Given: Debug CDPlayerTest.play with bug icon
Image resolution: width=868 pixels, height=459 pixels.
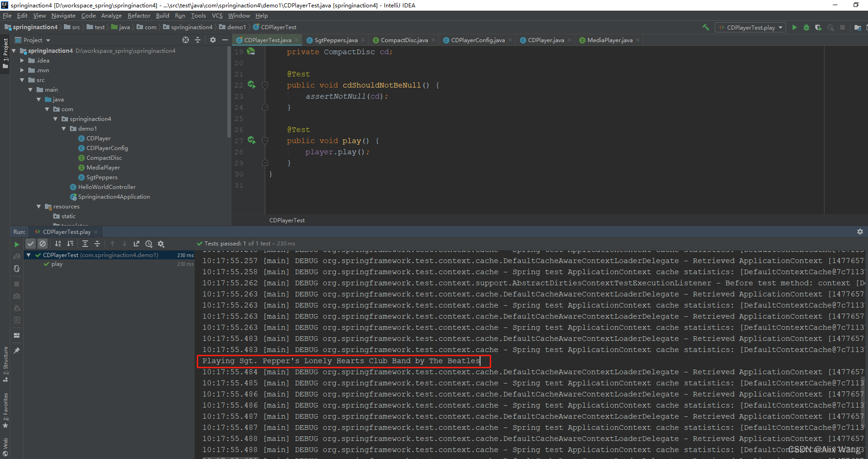Looking at the screenshot, I should (806, 27).
